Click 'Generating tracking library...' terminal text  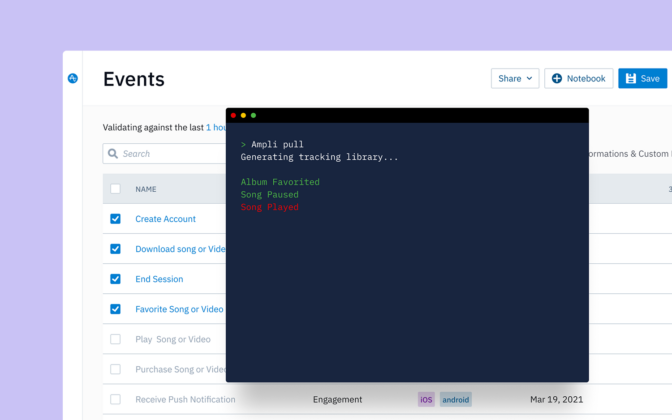[319, 157]
